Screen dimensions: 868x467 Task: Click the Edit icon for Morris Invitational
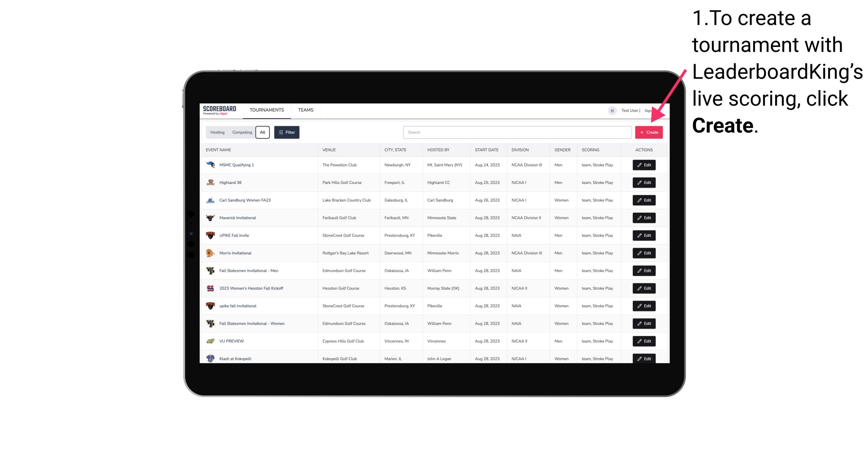point(644,253)
